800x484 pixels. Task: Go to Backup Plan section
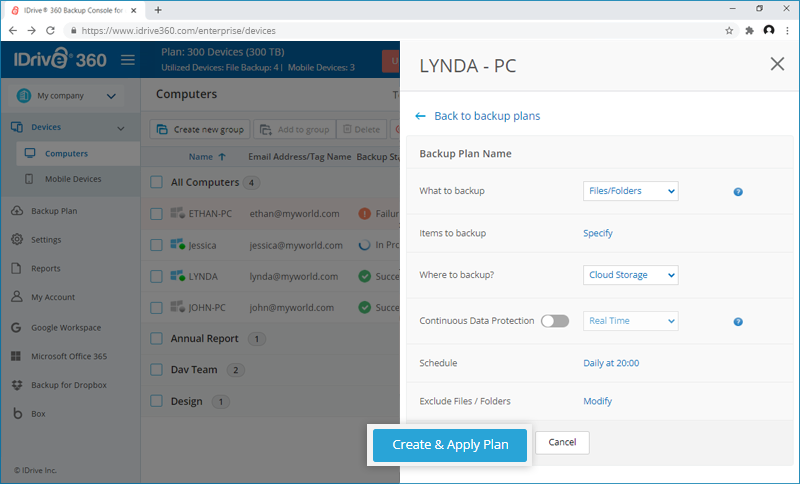[54, 211]
